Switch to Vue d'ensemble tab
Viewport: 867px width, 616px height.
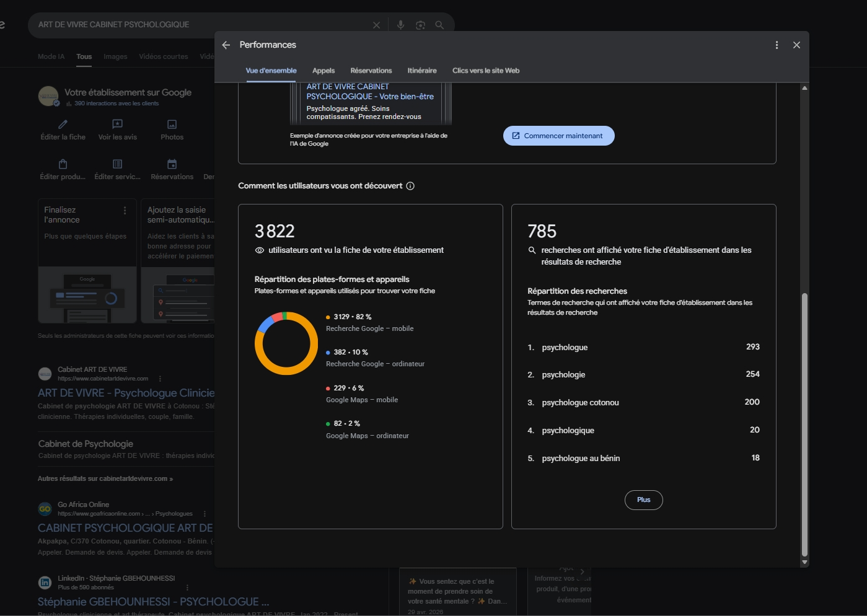tap(271, 71)
